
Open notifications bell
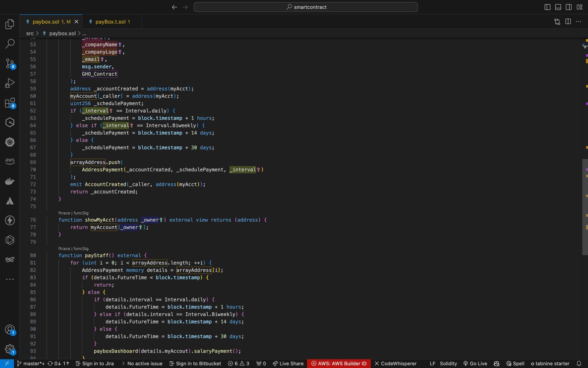pos(579,364)
